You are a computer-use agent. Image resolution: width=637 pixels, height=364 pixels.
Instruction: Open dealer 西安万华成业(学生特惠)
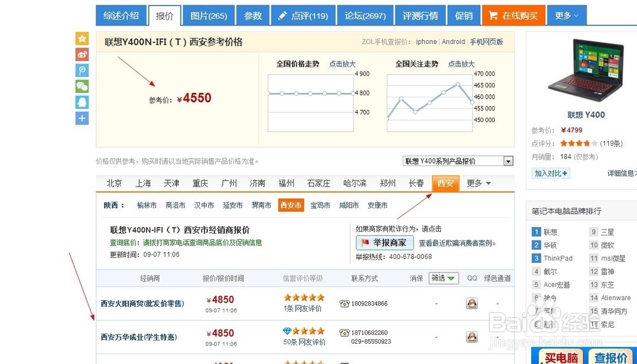pos(138,337)
